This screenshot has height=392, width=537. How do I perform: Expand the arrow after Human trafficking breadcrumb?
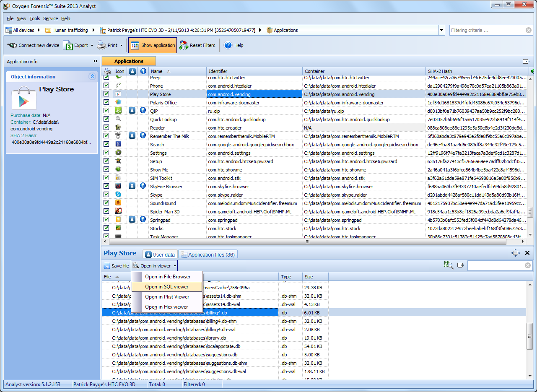93,30
